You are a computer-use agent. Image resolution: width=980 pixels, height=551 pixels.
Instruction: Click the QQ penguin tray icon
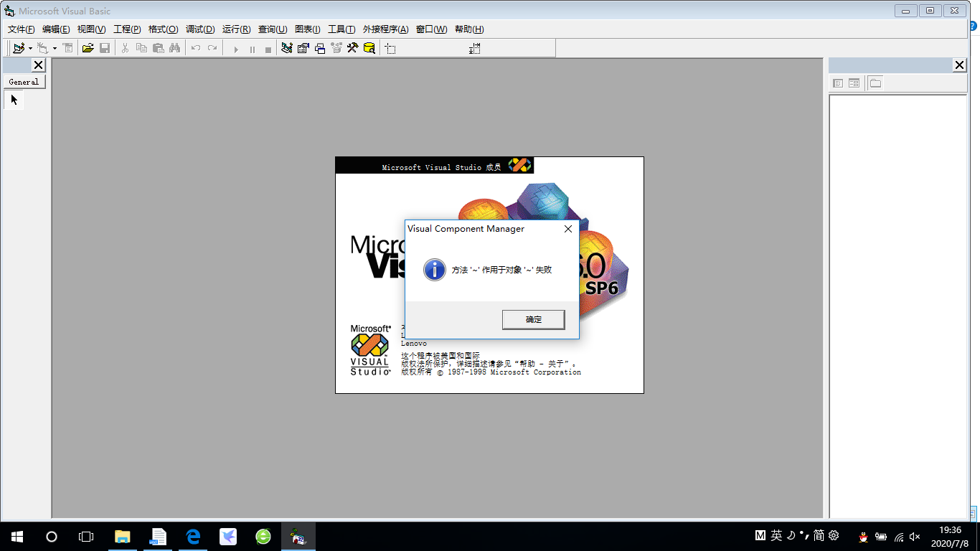(864, 536)
